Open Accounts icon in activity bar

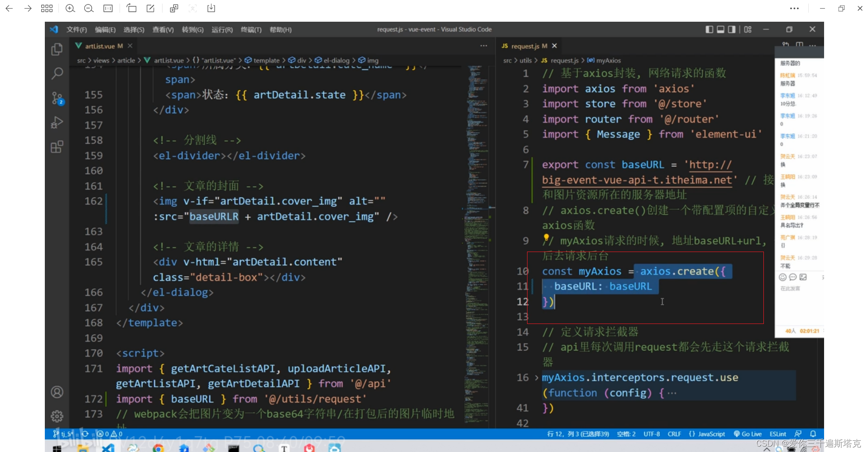point(57,392)
